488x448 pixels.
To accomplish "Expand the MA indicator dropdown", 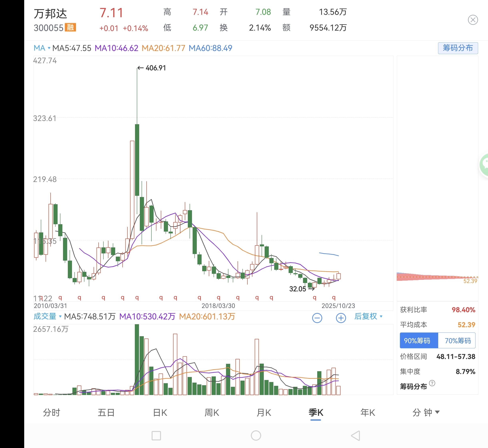I will point(42,48).
